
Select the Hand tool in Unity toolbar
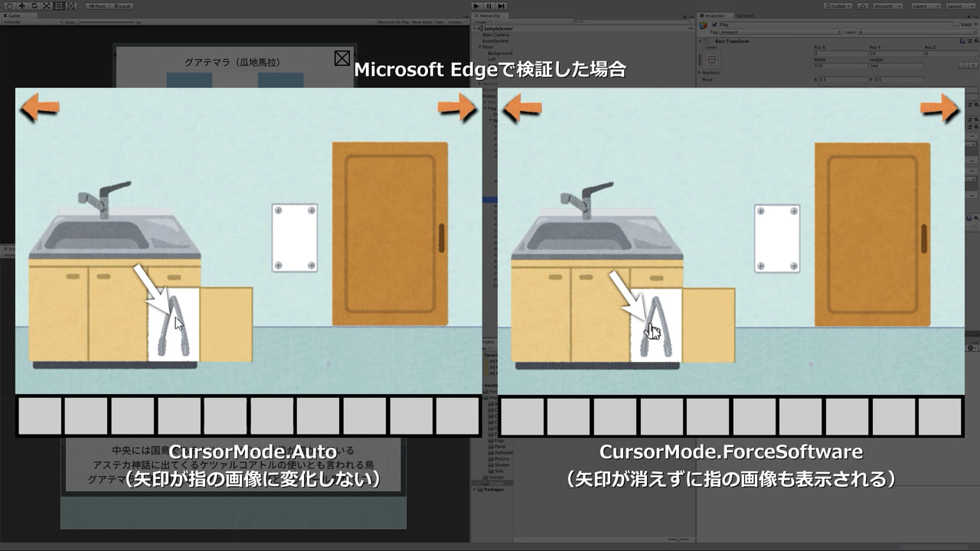tap(8, 5)
